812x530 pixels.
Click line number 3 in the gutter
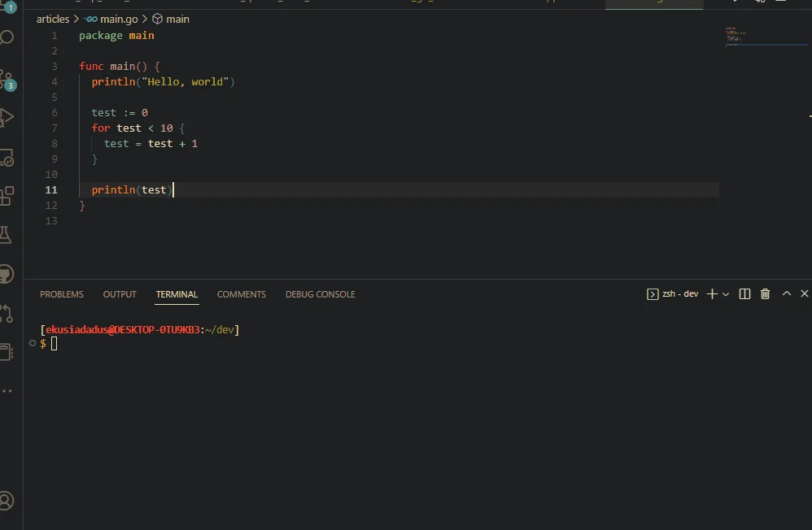55,67
